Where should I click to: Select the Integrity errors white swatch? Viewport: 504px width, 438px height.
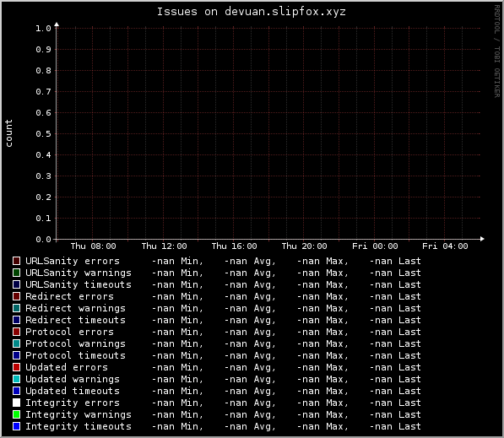tap(16, 403)
